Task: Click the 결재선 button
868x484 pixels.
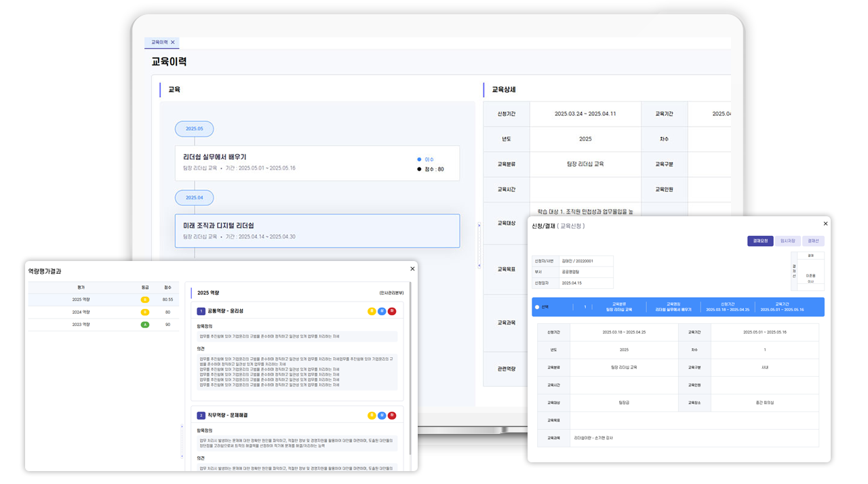Action: [x=813, y=241]
